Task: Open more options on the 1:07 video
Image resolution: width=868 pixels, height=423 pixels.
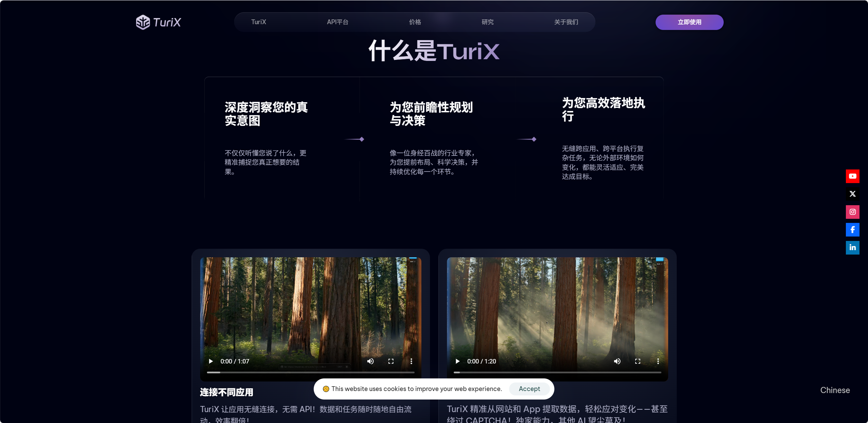Action: coord(411,361)
